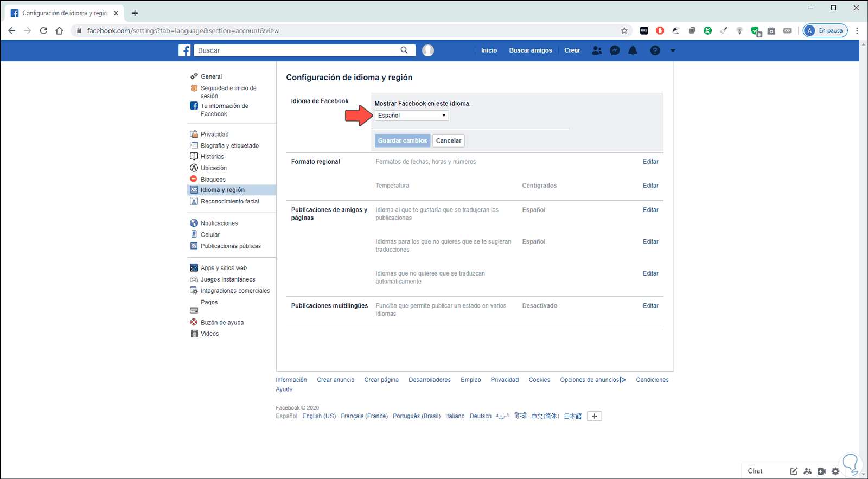Image resolution: width=868 pixels, height=479 pixels.
Task: Create a new group from the chat bar
Action: pyautogui.click(x=808, y=471)
